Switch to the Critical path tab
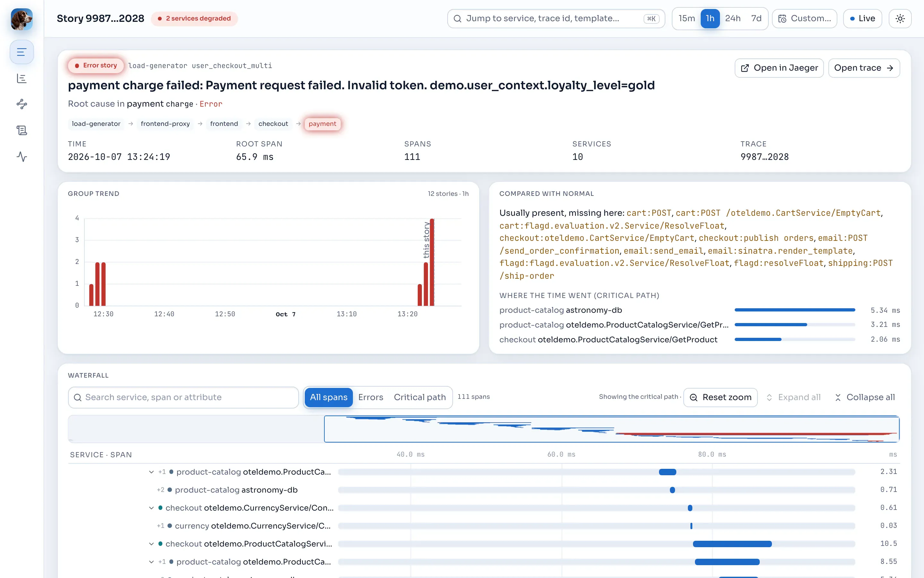The height and width of the screenshot is (578, 924). pos(420,398)
